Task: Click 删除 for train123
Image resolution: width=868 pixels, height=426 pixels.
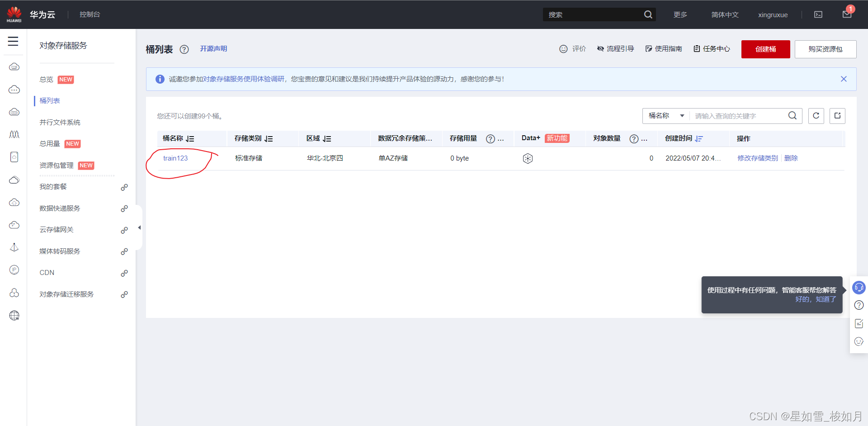Action: [791, 158]
